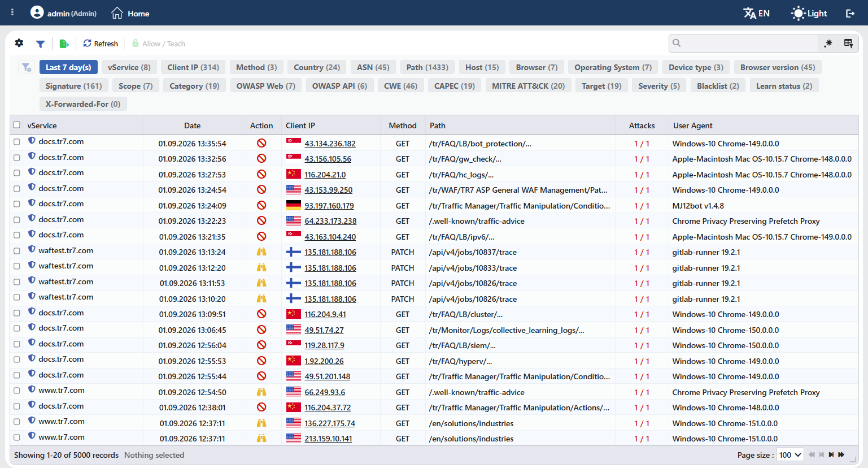868x468 pixels.
Task: Click the logout icon
Action: (850, 13)
